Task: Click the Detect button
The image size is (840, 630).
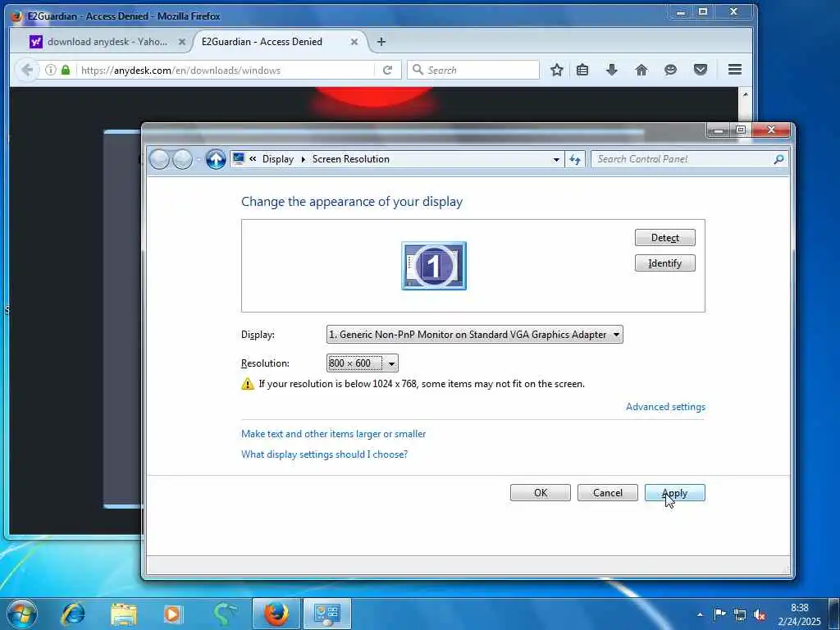Action: (x=664, y=237)
